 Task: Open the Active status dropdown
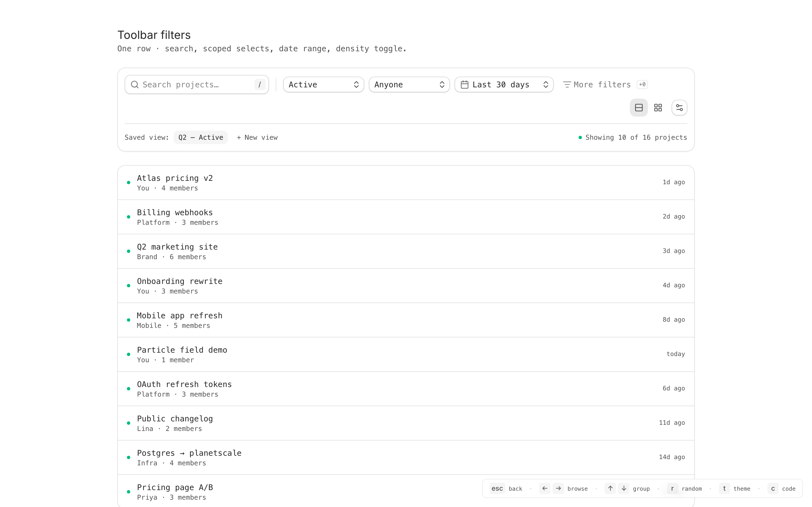pos(323,84)
